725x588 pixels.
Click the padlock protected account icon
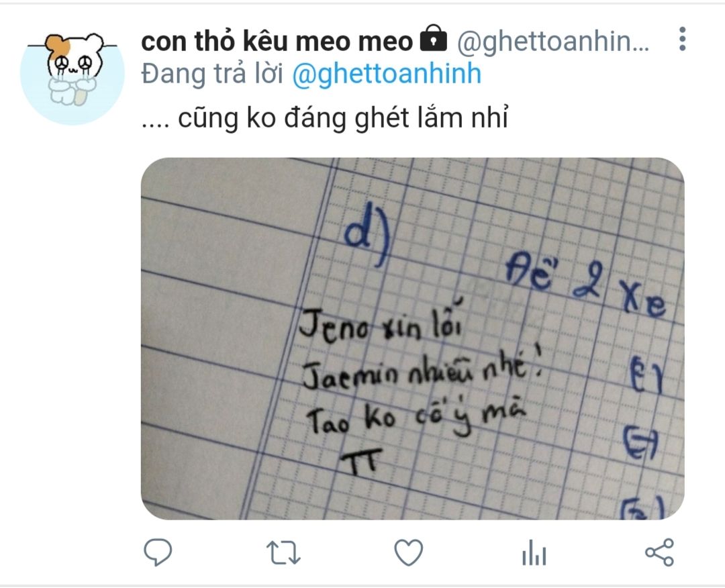(x=434, y=40)
